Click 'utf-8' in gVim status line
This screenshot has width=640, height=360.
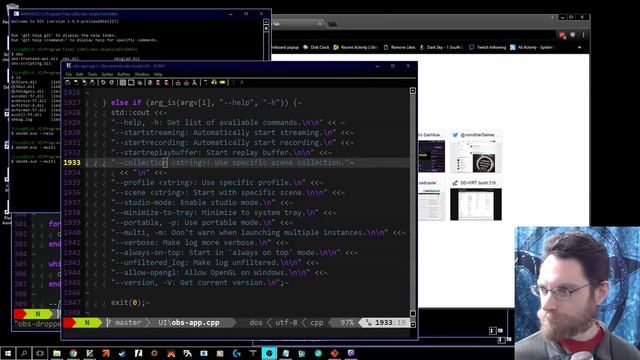coord(286,322)
